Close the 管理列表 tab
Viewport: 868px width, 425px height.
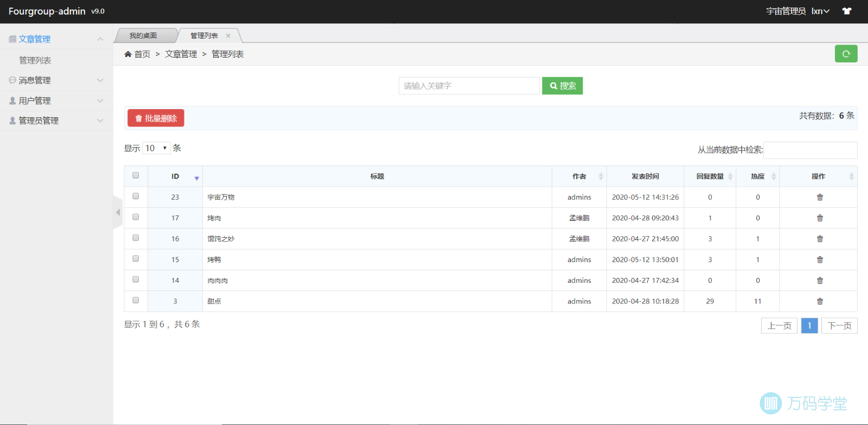click(228, 36)
